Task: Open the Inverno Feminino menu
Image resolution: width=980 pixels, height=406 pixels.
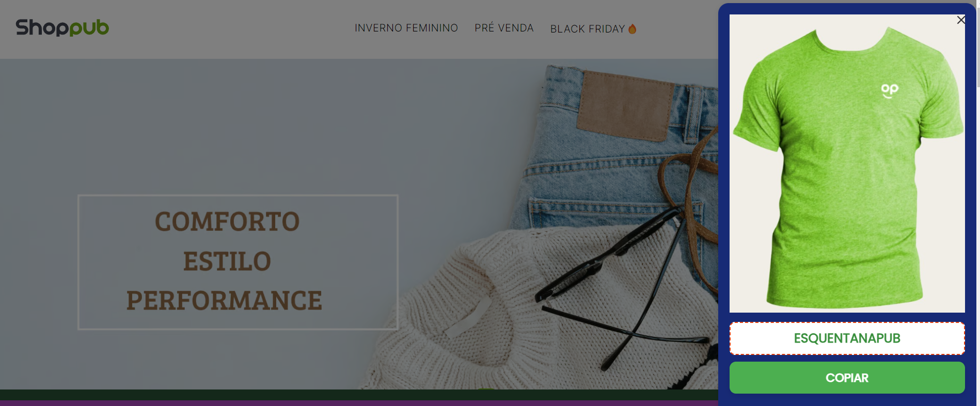Action: coord(406,28)
